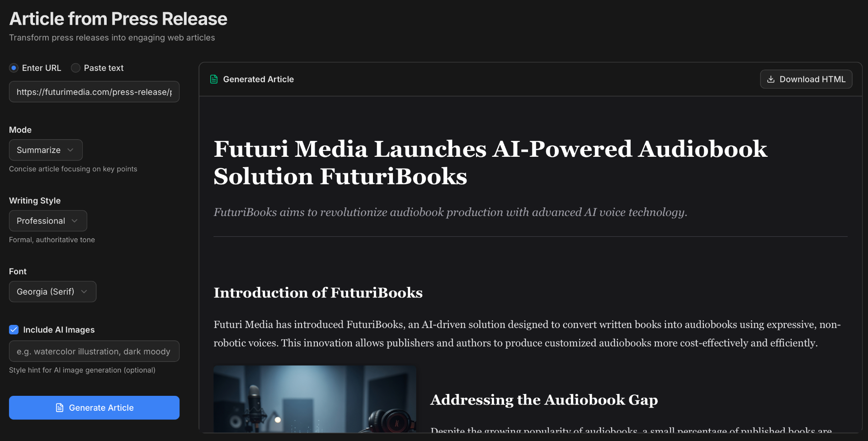Click the page icon on Generate Article button
The height and width of the screenshot is (441, 868).
[59, 408]
